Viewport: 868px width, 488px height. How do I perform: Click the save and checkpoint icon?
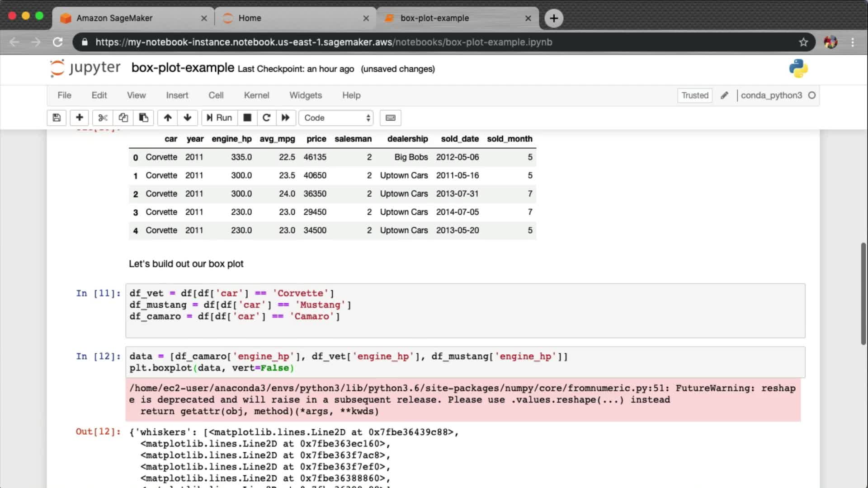[57, 118]
